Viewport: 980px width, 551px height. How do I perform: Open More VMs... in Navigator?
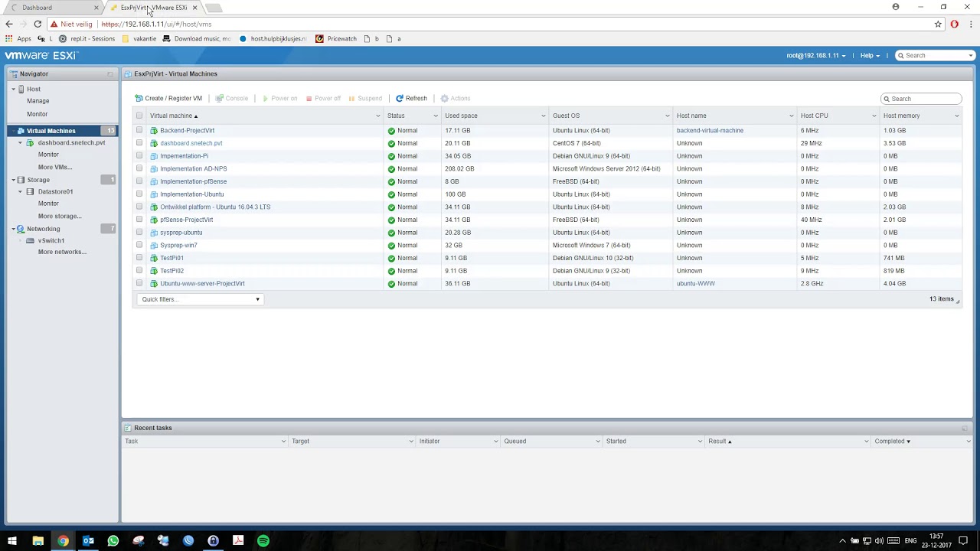55,167
